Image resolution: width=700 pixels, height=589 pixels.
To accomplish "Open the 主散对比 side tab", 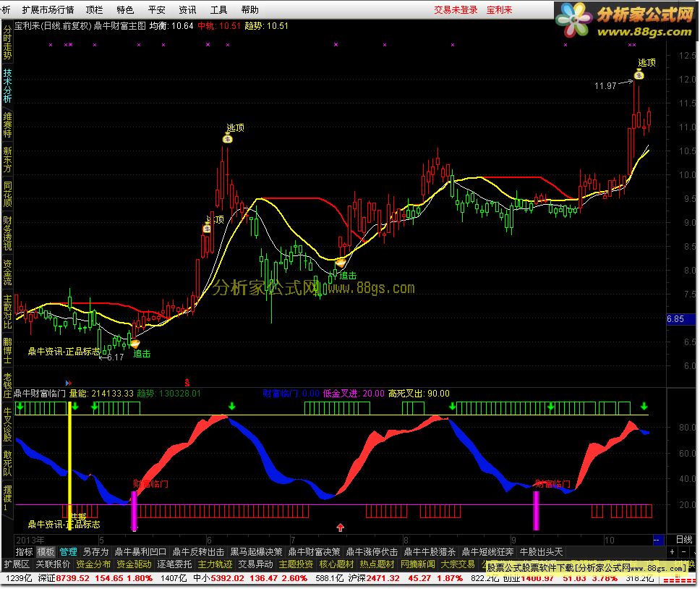I will [x=7, y=312].
